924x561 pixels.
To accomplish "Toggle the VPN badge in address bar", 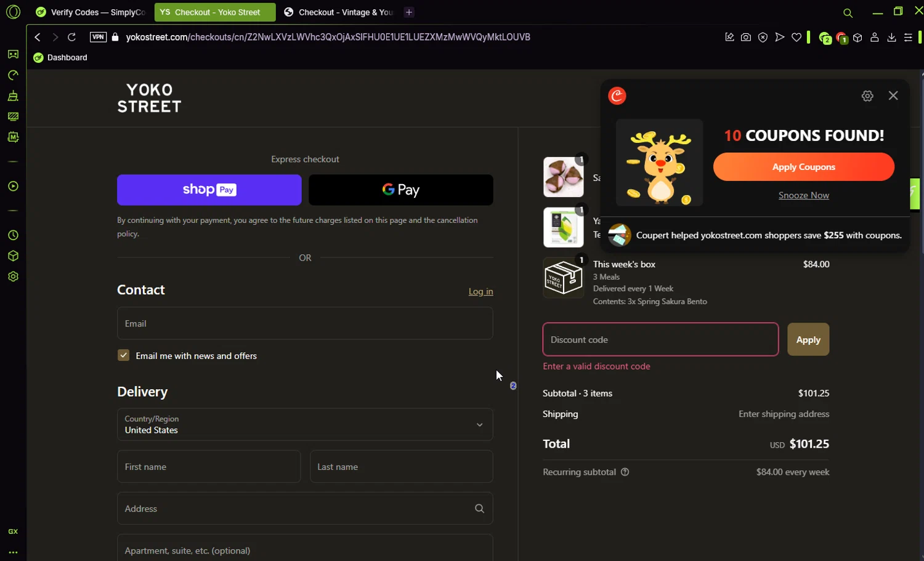I will coord(98,37).
